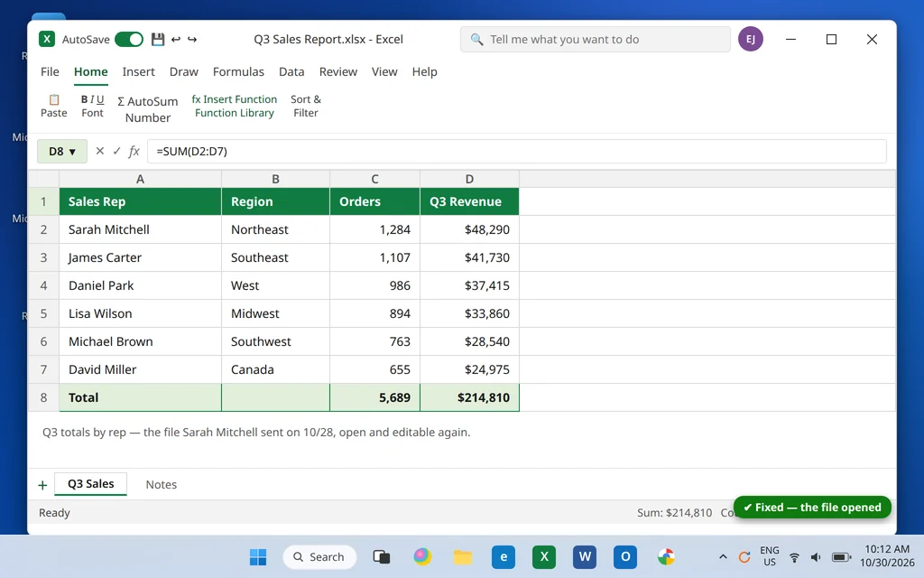
Task: Switch to the Notes sheet tab
Action: click(x=161, y=484)
